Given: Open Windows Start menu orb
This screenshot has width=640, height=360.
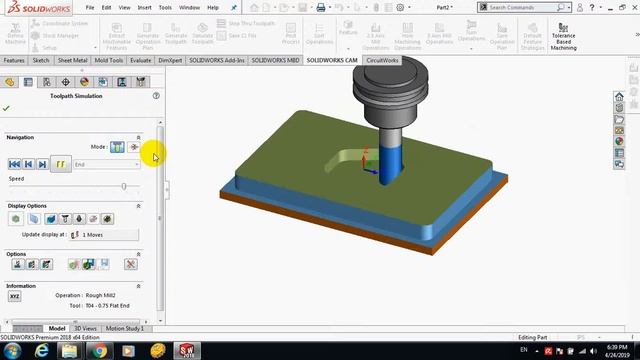Looking at the screenshot, I should pos(12,351).
